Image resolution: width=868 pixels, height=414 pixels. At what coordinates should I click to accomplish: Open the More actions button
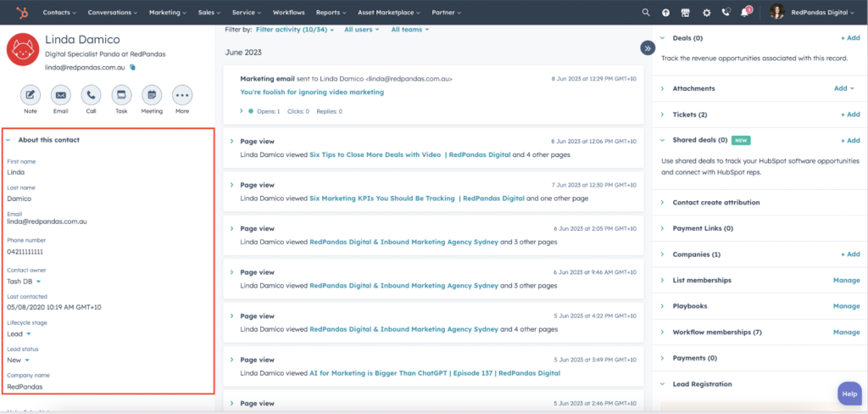(182, 95)
